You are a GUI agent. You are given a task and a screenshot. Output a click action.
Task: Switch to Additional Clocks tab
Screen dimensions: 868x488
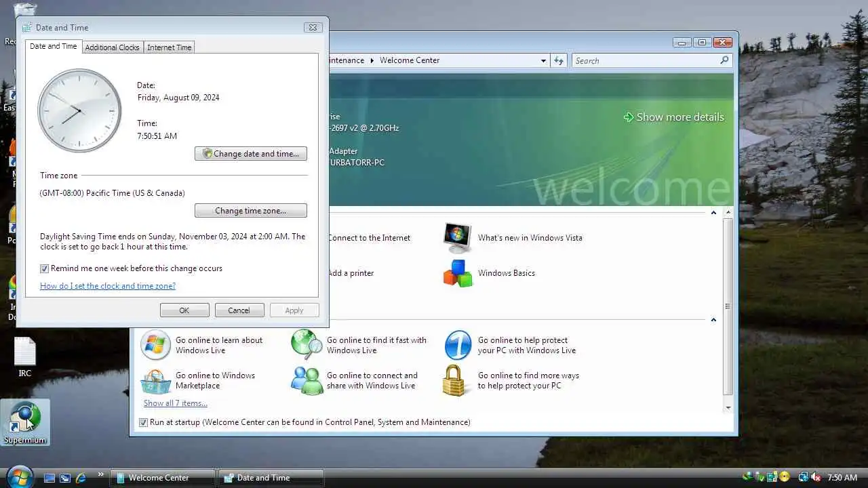112,47
